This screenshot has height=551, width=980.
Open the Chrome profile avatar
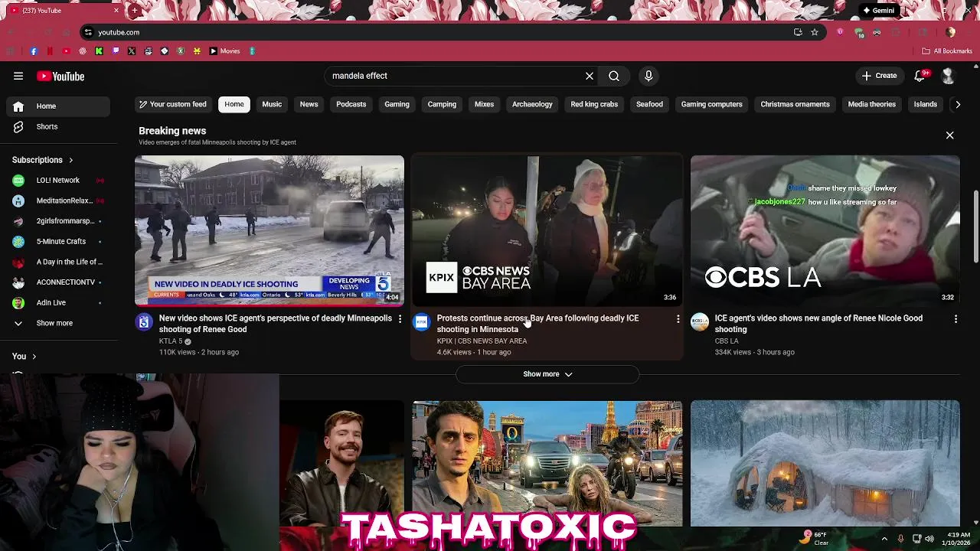pos(951,32)
